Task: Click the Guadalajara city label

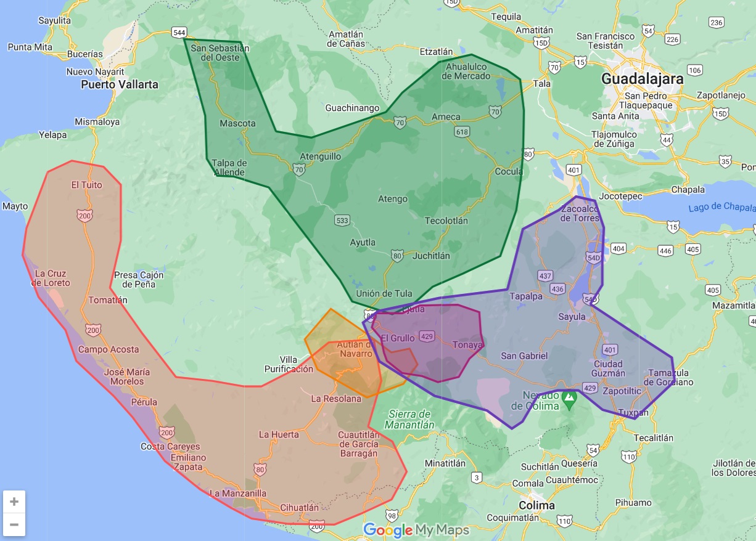Action: click(x=643, y=79)
